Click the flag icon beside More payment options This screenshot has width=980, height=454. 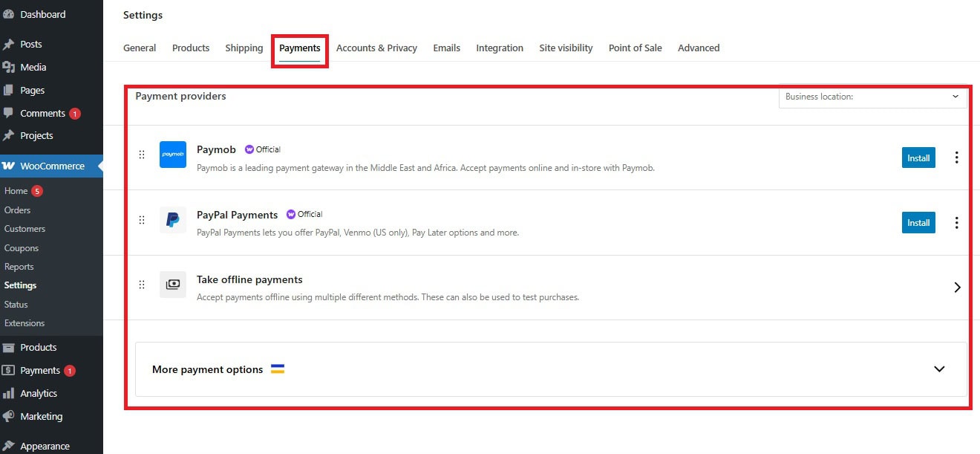click(278, 369)
